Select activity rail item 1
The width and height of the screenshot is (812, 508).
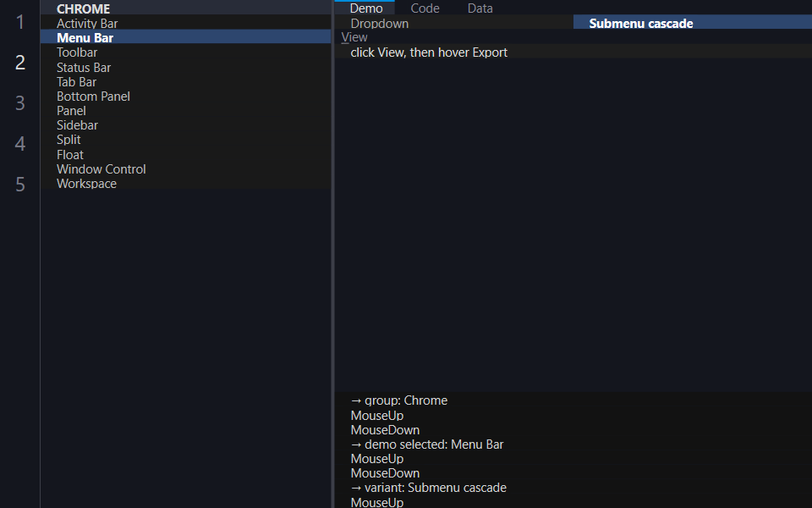[20, 22]
